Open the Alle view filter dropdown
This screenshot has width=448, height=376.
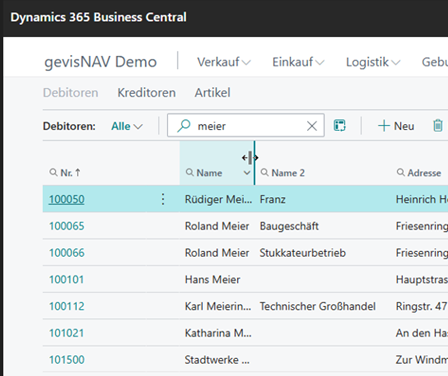(127, 126)
